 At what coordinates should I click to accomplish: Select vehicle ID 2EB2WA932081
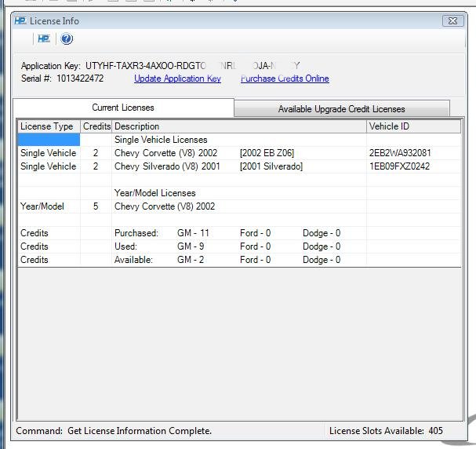click(400, 153)
